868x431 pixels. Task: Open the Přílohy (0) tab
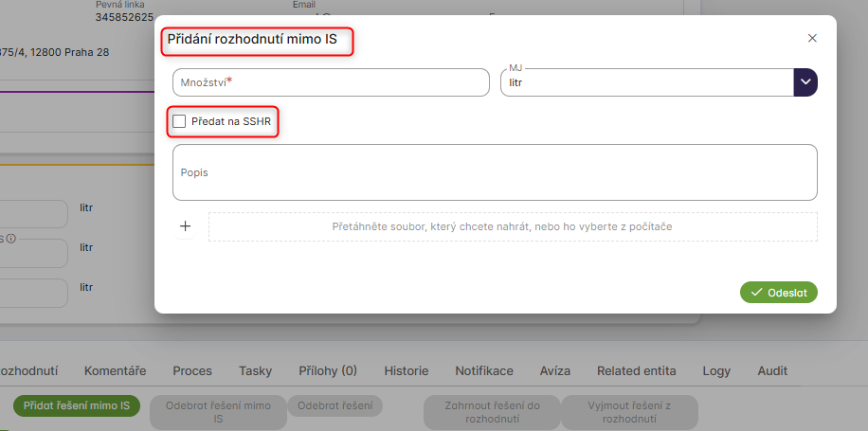328,371
